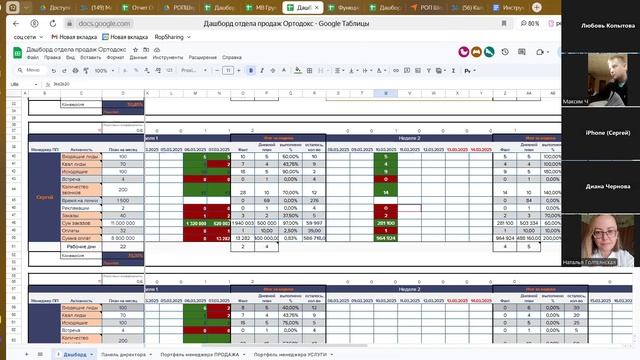Bookmark this page
The height and width of the screenshot is (360, 640).
coord(504,24)
